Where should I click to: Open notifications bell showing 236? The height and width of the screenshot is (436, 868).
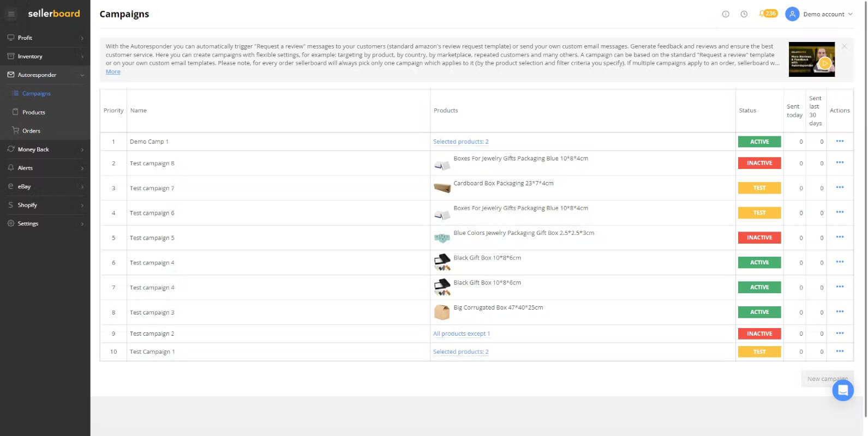(768, 14)
